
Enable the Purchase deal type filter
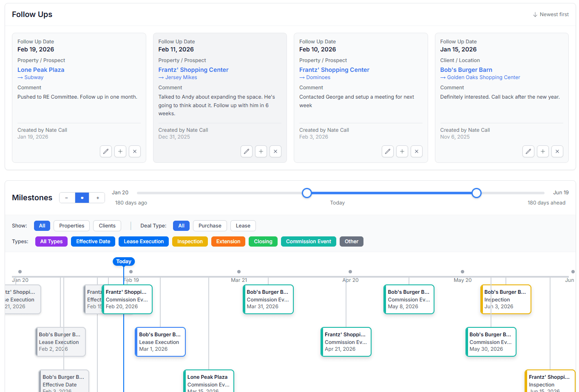pos(210,226)
